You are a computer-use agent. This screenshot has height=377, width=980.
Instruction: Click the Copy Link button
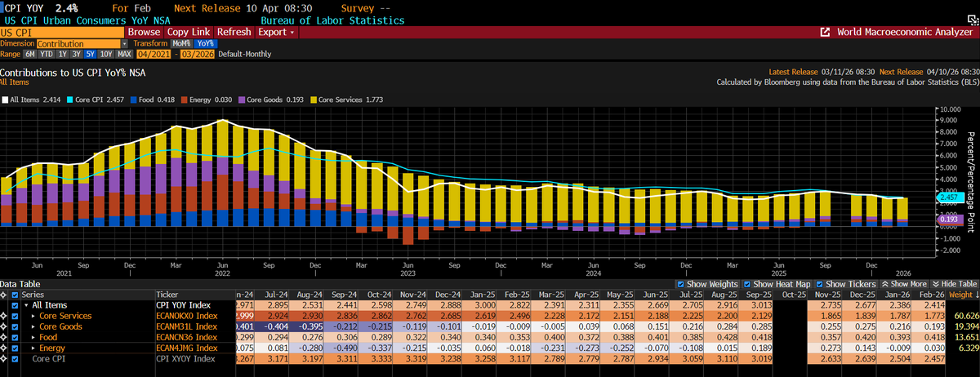189,32
